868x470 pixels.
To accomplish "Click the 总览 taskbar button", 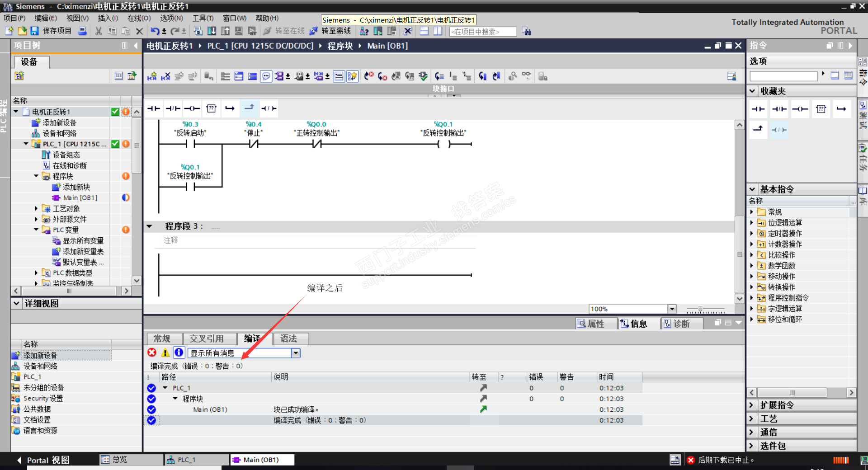I will click(x=132, y=460).
